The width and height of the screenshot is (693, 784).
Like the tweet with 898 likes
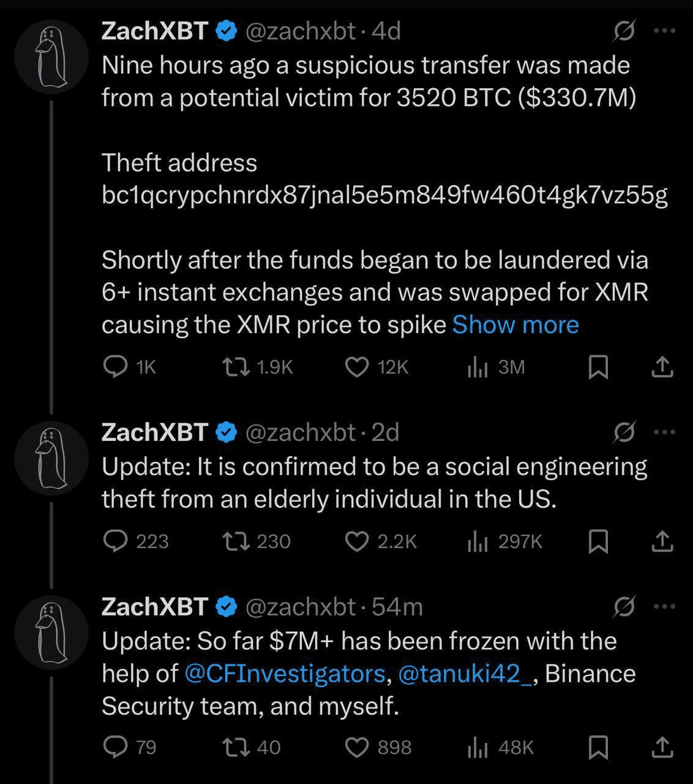pyautogui.click(x=357, y=747)
